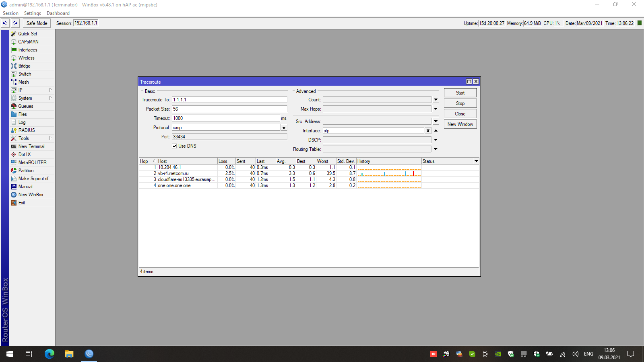The height and width of the screenshot is (362, 644).
Task: Expand the Routing Table field arrow
Action: click(436, 149)
